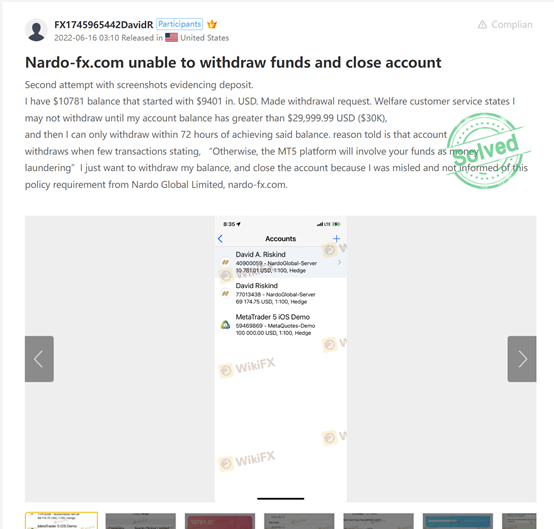Open the Complian report link
Image resolution: width=554 pixels, height=529 pixels.
click(512, 25)
